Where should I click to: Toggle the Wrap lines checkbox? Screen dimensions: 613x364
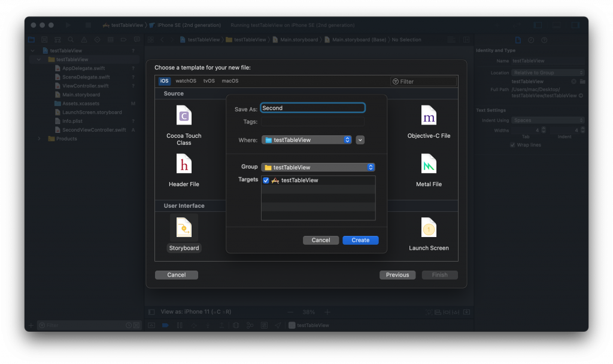pos(512,145)
